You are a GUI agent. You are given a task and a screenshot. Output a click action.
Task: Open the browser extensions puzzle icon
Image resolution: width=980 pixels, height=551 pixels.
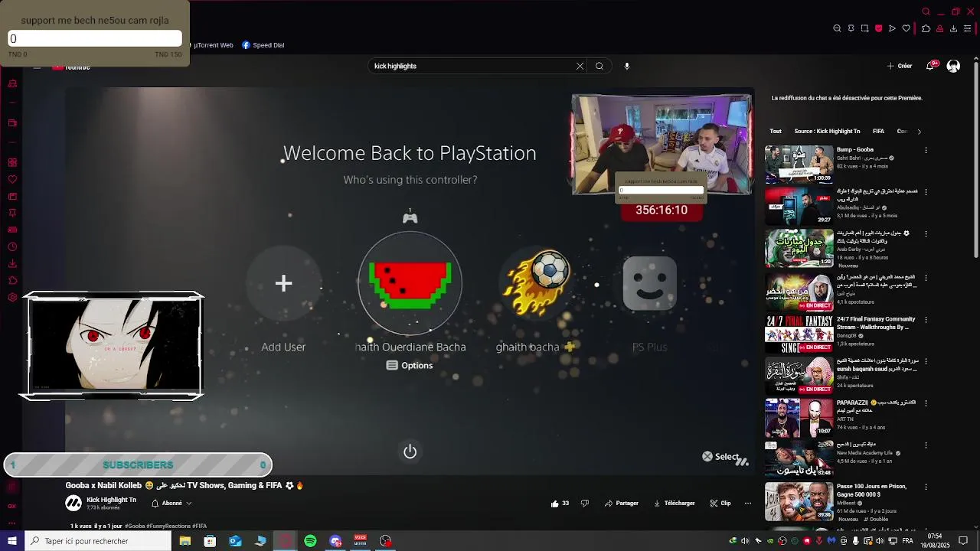(926, 28)
